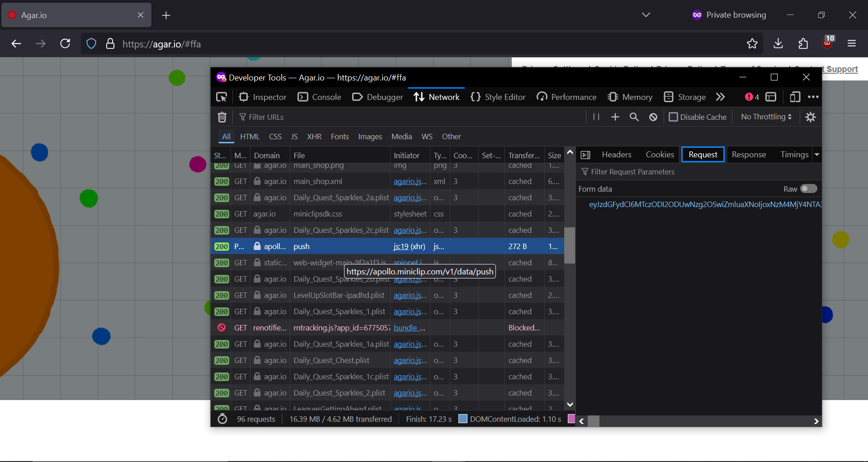Enable the Disable Cache checkbox
This screenshot has width=868, height=462.
pyautogui.click(x=673, y=117)
